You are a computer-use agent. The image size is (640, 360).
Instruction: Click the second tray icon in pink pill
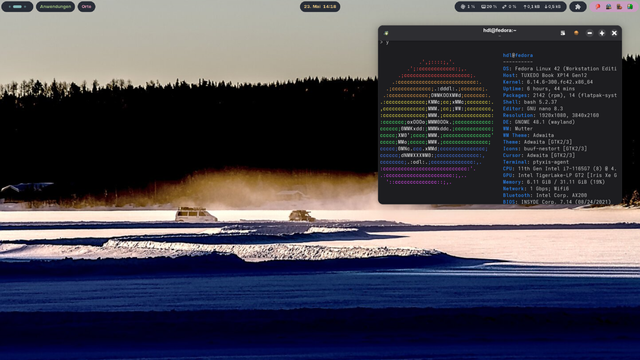click(609, 7)
